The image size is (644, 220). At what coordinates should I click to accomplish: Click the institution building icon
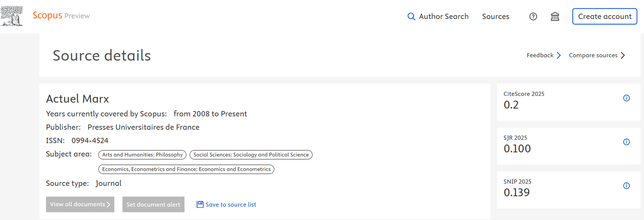pos(555,17)
